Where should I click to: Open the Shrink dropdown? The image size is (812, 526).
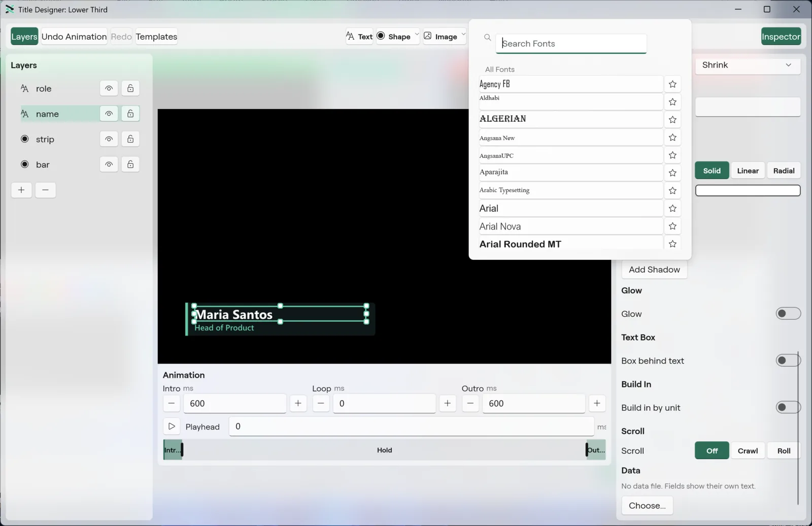point(748,65)
